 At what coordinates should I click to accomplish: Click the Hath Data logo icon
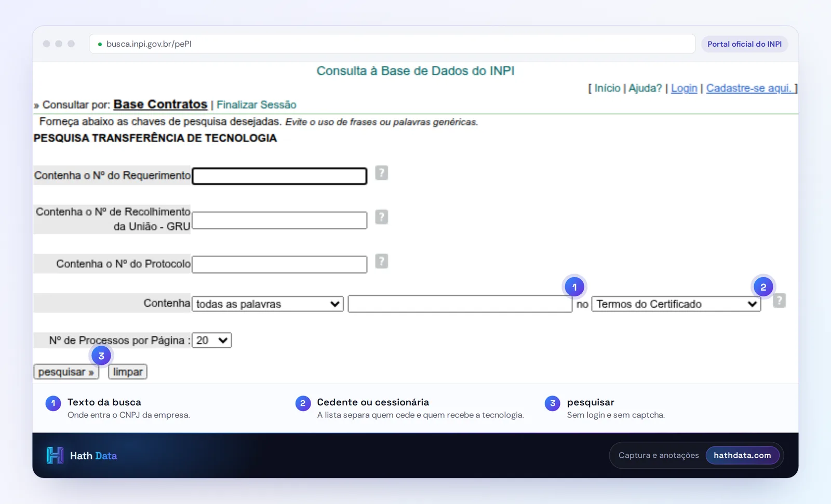click(55, 455)
